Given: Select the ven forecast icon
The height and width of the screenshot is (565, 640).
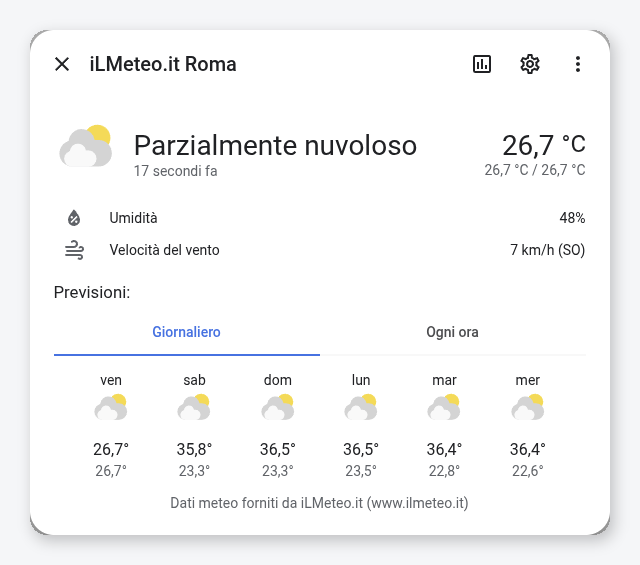Looking at the screenshot, I should click(x=111, y=407).
